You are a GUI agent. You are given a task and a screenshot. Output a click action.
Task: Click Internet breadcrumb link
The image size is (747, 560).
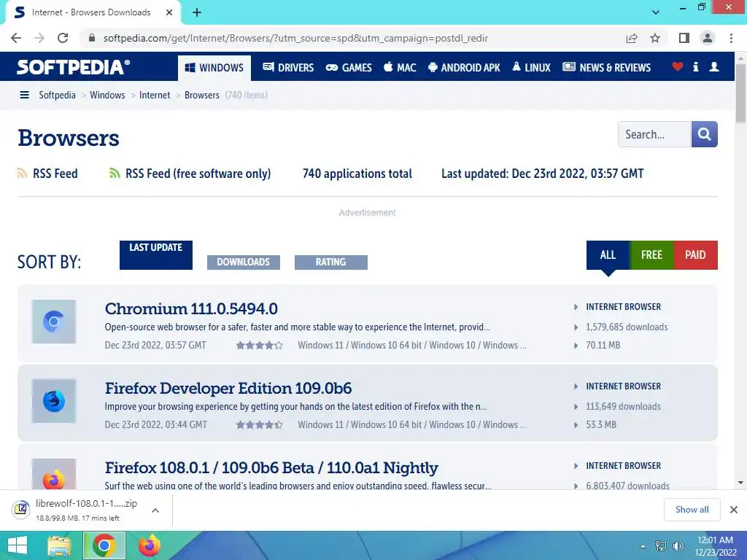tap(155, 95)
